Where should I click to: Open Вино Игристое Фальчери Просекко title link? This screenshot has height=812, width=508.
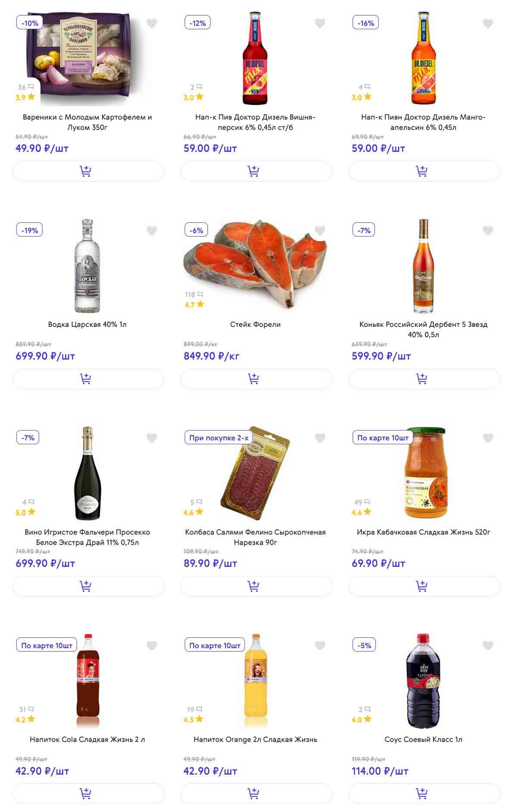tap(87, 537)
